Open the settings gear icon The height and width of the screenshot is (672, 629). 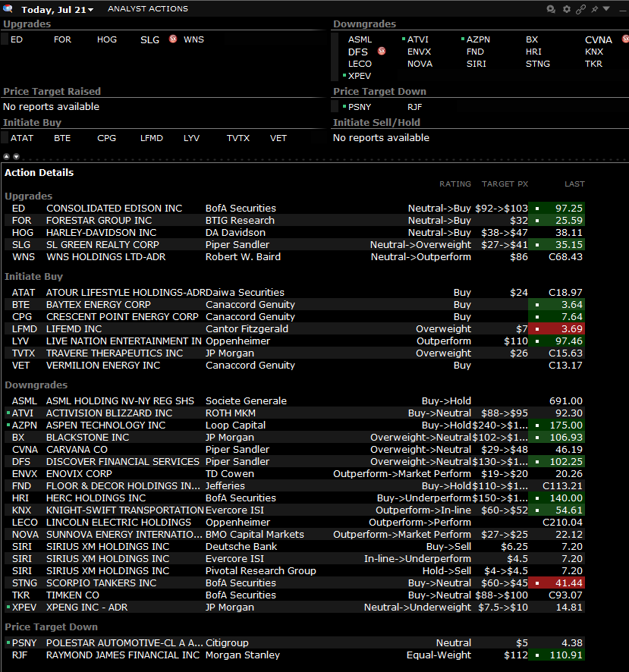[x=567, y=8]
